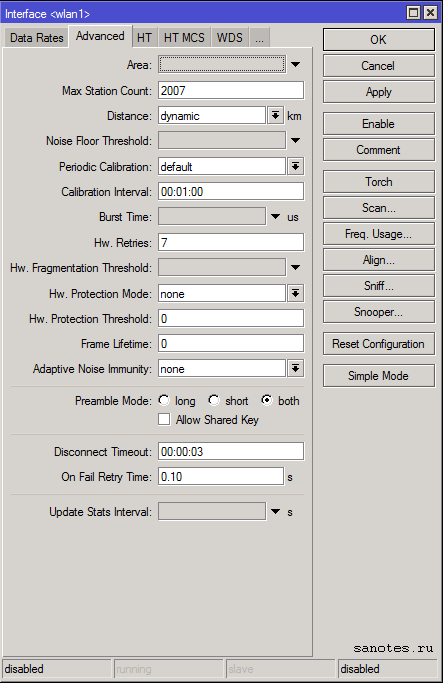Switch to the Data Rates tab
The width and height of the screenshot is (443, 683).
point(37,38)
